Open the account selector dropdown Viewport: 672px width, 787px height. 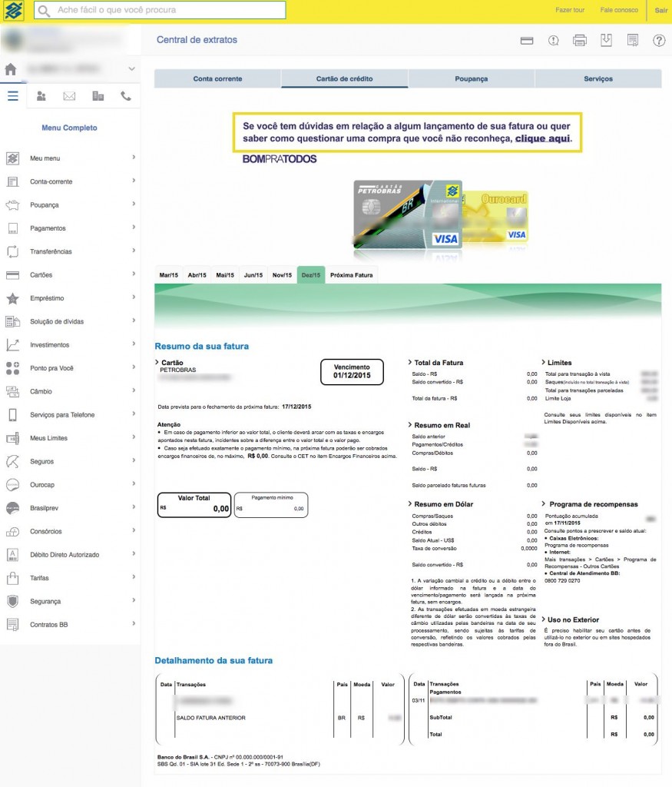131,68
